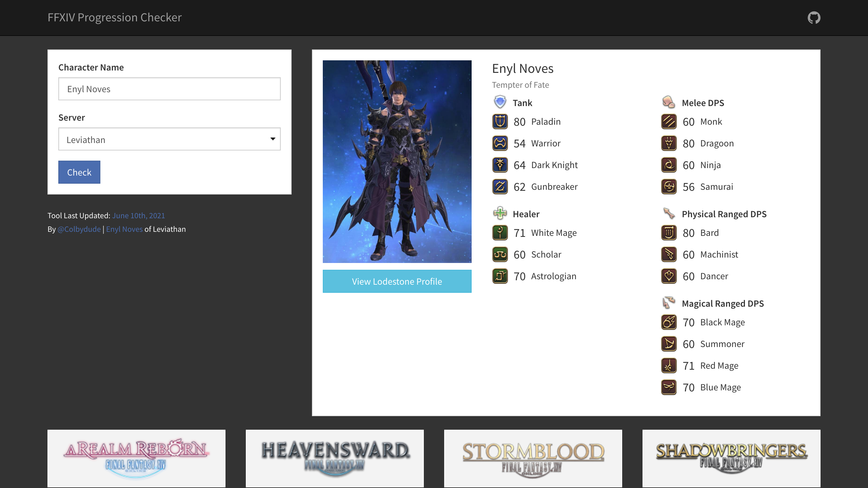The width and height of the screenshot is (868, 488).
Task: Open the Enyl Noves author link
Action: click(x=124, y=229)
